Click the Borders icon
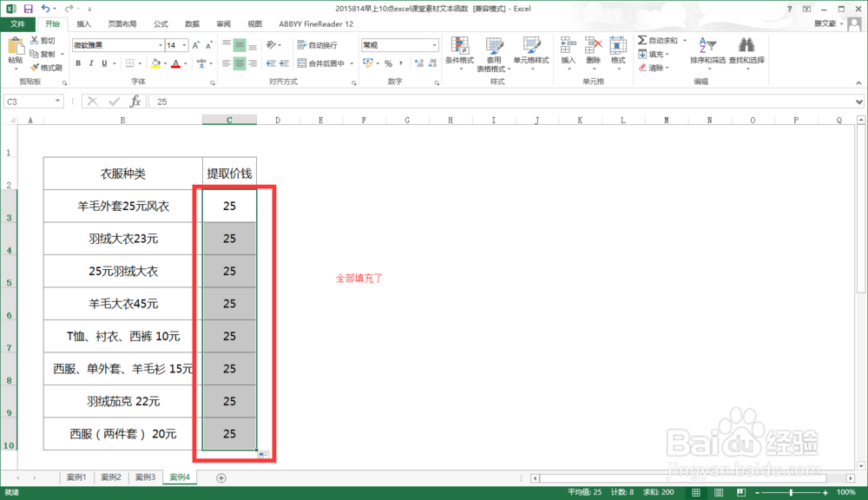Screen dimensions: 868x500 point(129,63)
